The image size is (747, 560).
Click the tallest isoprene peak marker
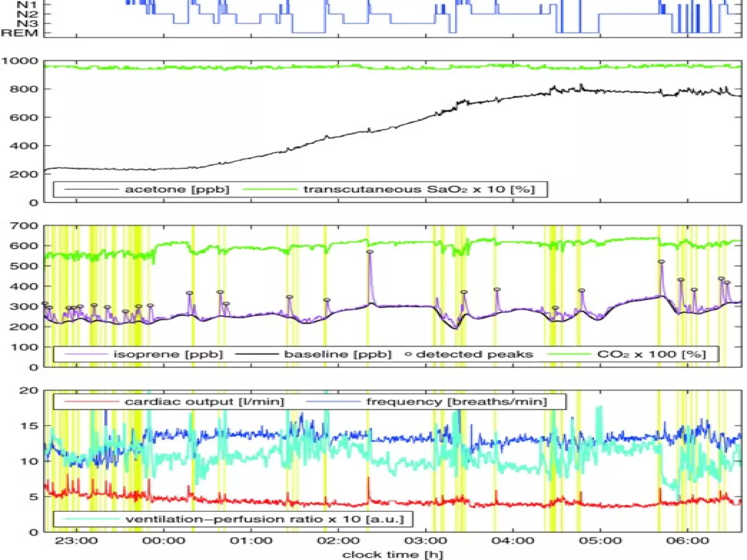370,252
